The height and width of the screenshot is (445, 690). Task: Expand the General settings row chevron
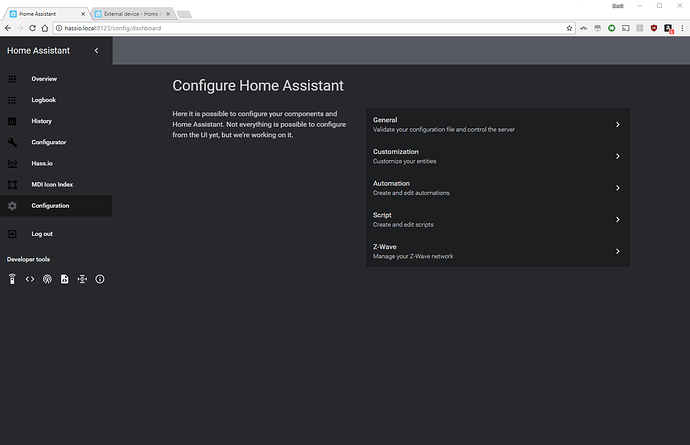pos(618,125)
